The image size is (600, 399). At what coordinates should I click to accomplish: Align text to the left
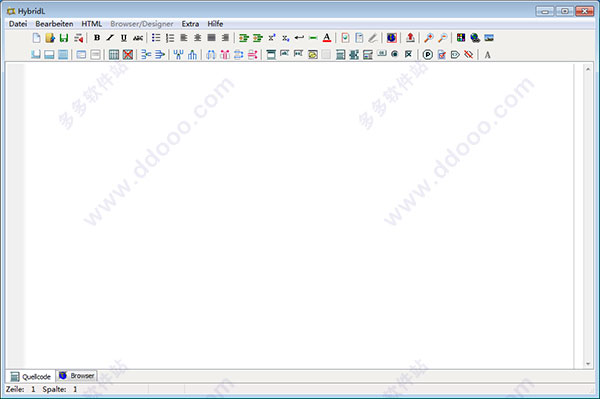point(184,38)
